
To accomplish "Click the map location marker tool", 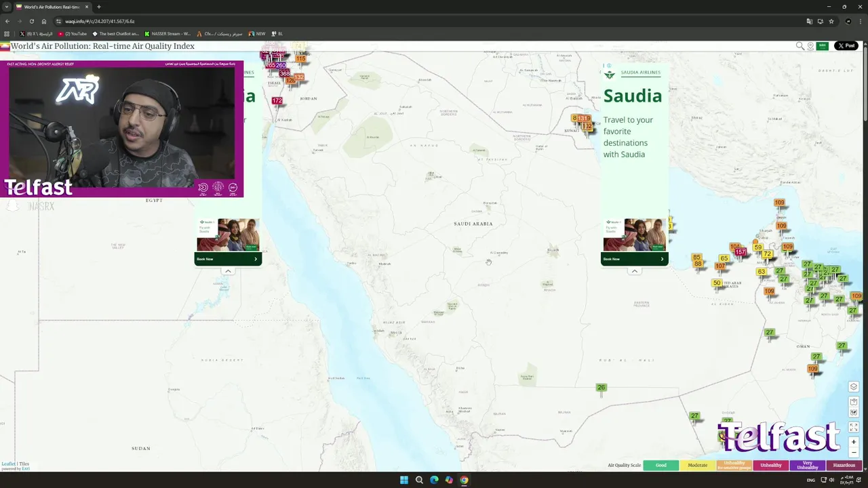I will click(x=854, y=402).
